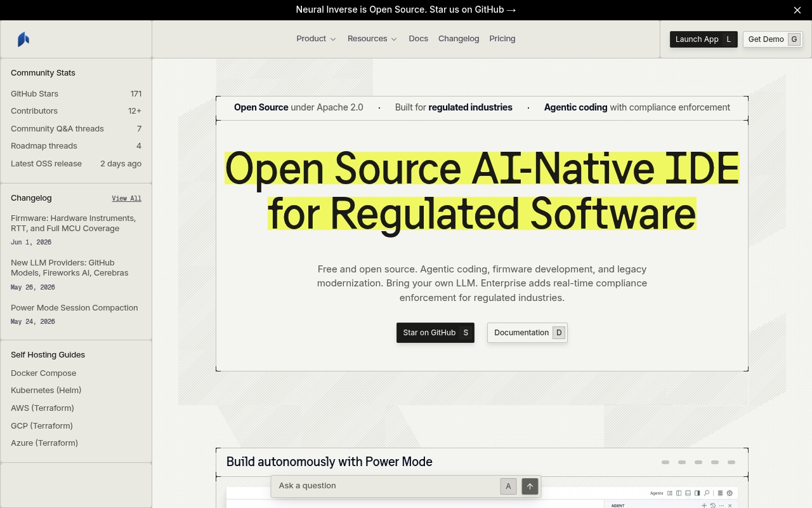The image size is (812, 508).
Task: Expand the Resources dropdown menu
Action: pos(372,39)
